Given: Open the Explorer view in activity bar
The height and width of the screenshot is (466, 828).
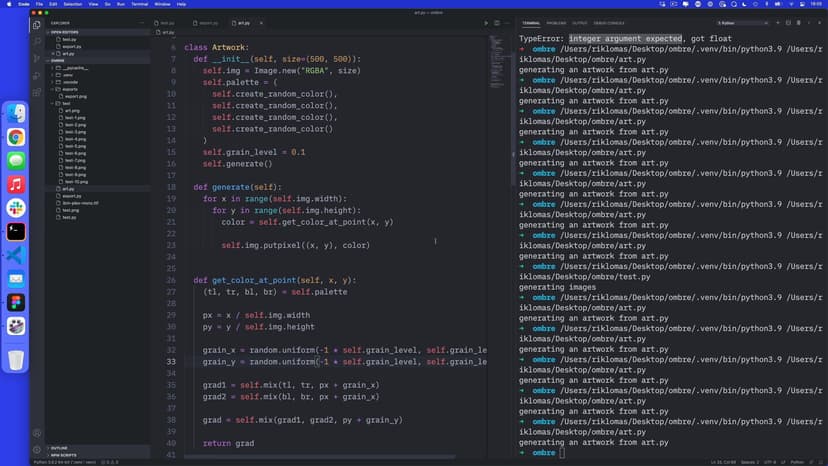Looking at the screenshot, I should (x=37, y=23).
